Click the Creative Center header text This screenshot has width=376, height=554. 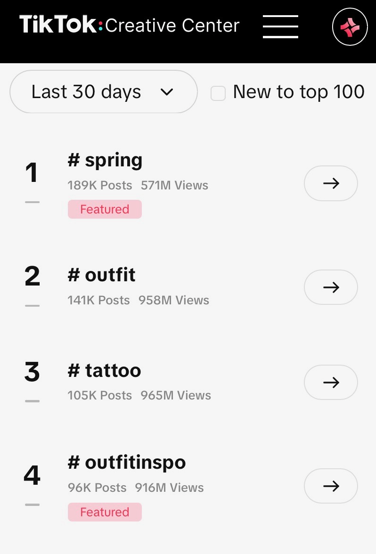172,25
